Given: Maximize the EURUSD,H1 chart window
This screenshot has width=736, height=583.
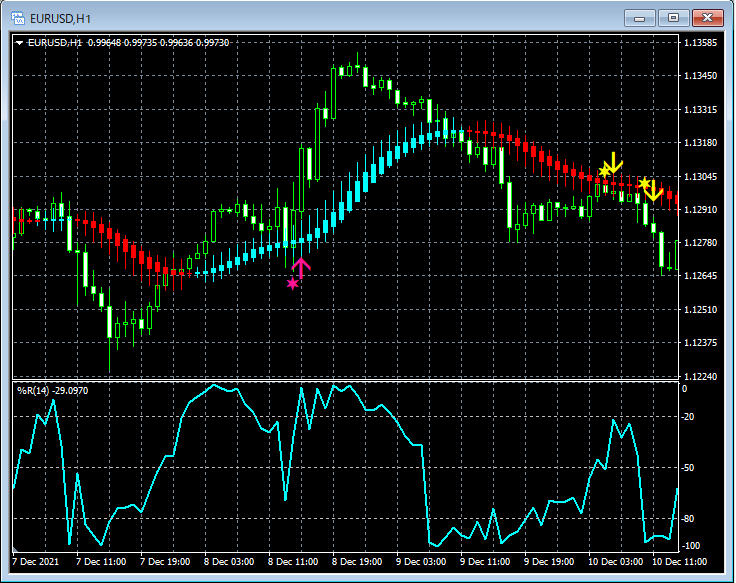Looking at the screenshot, I should (673, 18).
